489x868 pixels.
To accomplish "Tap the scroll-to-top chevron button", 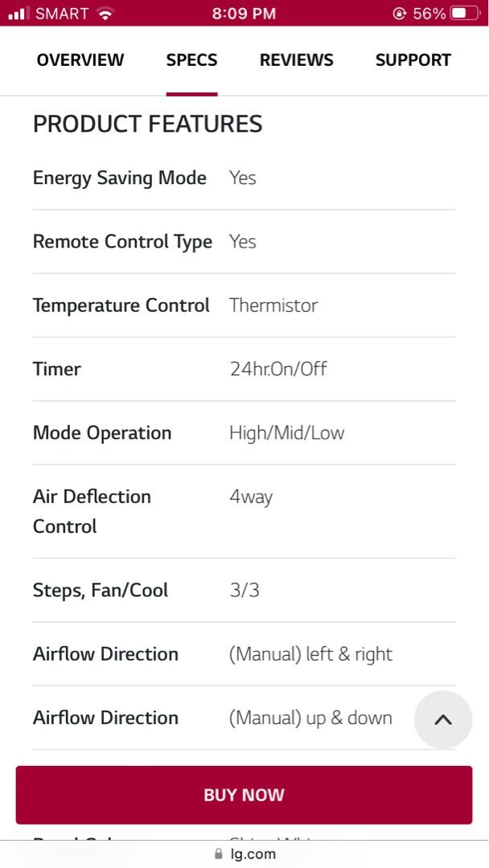I will point(443,719).
